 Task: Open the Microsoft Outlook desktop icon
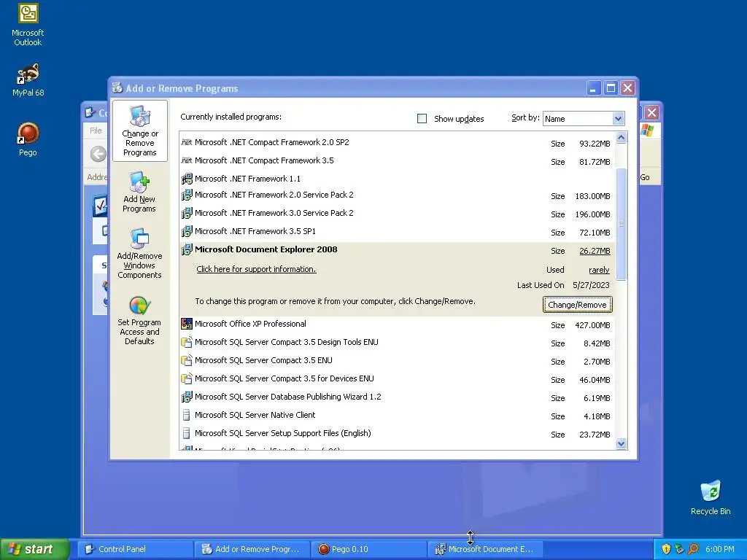[x=28, y=25]
